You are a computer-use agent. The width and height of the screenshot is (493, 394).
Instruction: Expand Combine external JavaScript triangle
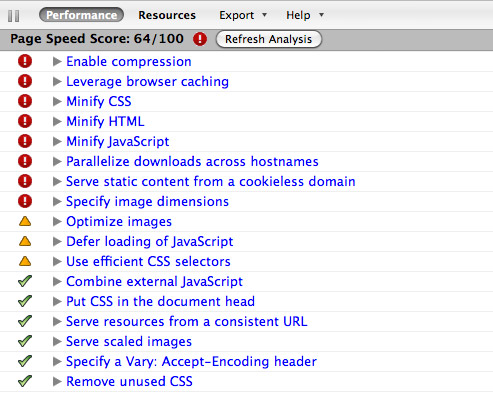point(57,281)
